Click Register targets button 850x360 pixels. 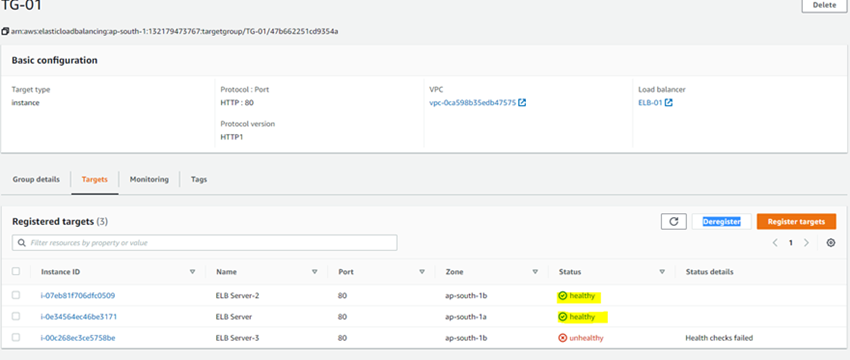(796, 221)
